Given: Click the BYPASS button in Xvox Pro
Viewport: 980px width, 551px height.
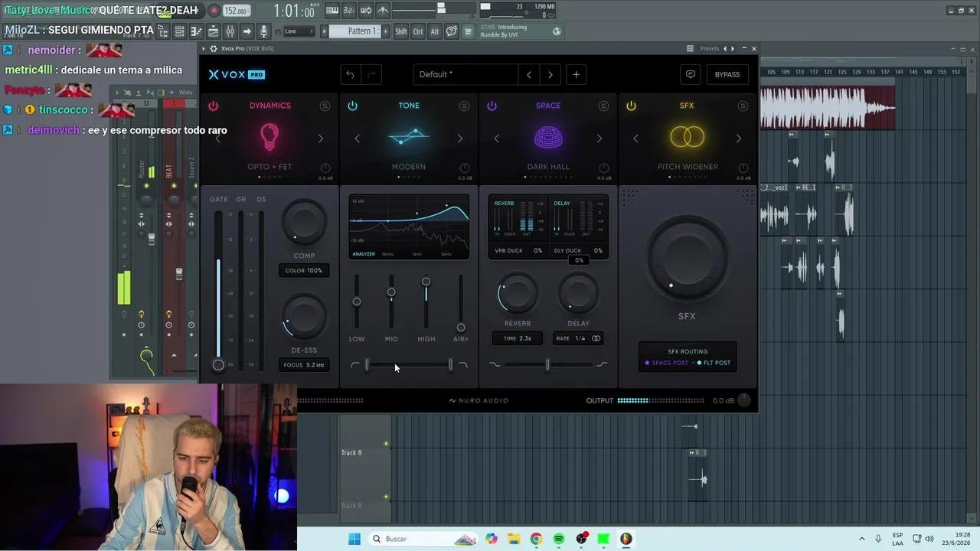Looking at the screenshot, I should point(727,74).
